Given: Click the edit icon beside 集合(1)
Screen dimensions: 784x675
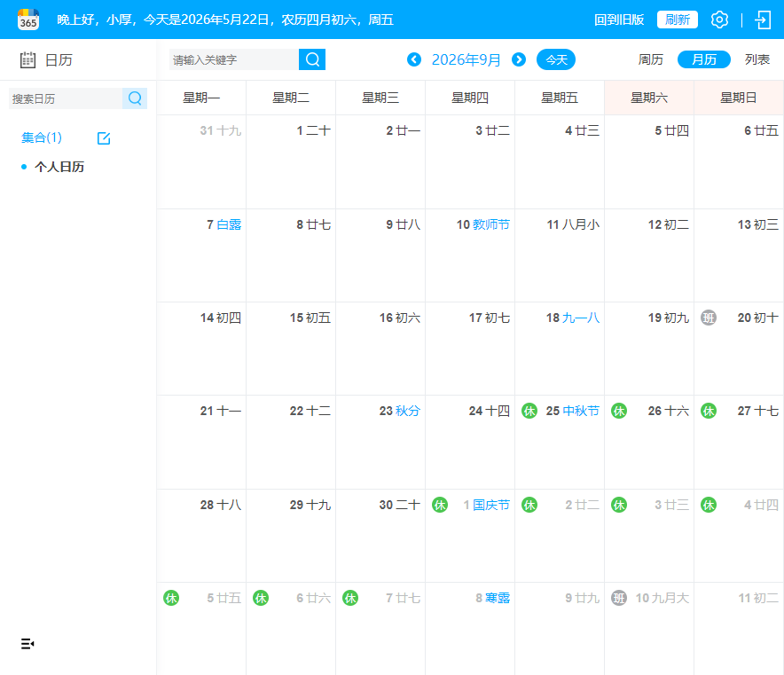Looking at the screenshot, I should click(104, 138).
